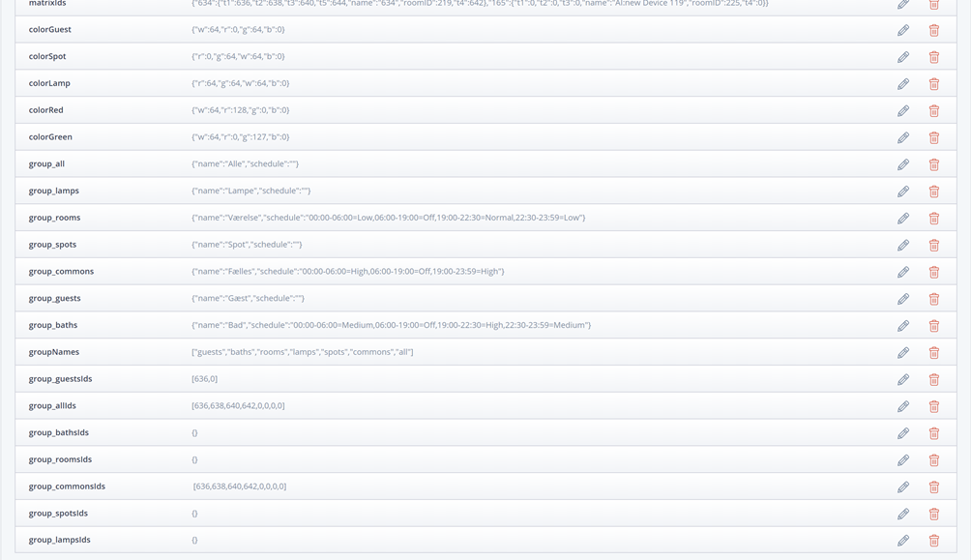Delete the colorSpot entry
This screenshot has width=971, height=560.
click(933, 57)
